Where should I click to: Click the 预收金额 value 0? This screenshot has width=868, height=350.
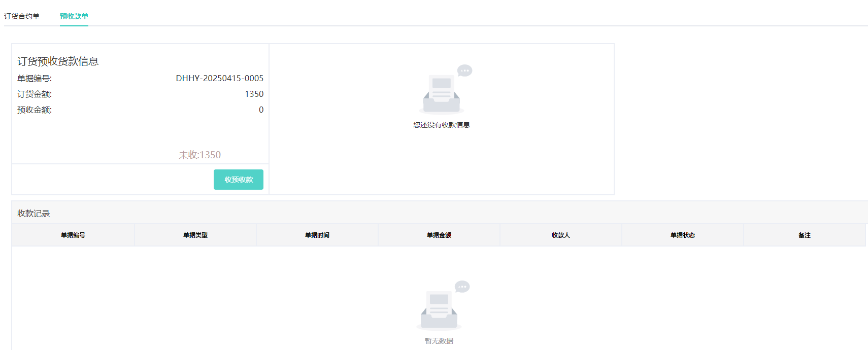pos(261,110)
